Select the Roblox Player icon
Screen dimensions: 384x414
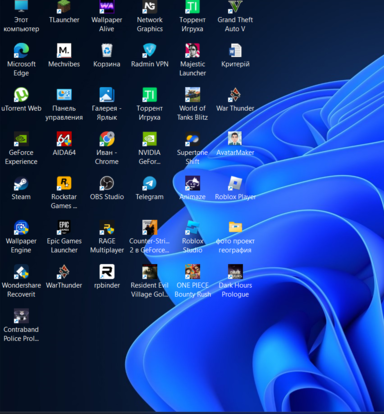235,184
